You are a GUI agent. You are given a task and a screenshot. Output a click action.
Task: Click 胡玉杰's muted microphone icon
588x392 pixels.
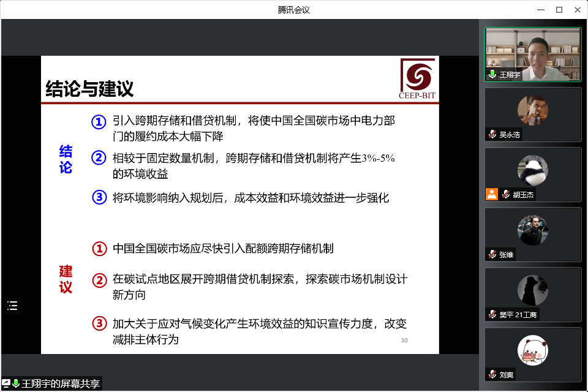pos(506,195)
